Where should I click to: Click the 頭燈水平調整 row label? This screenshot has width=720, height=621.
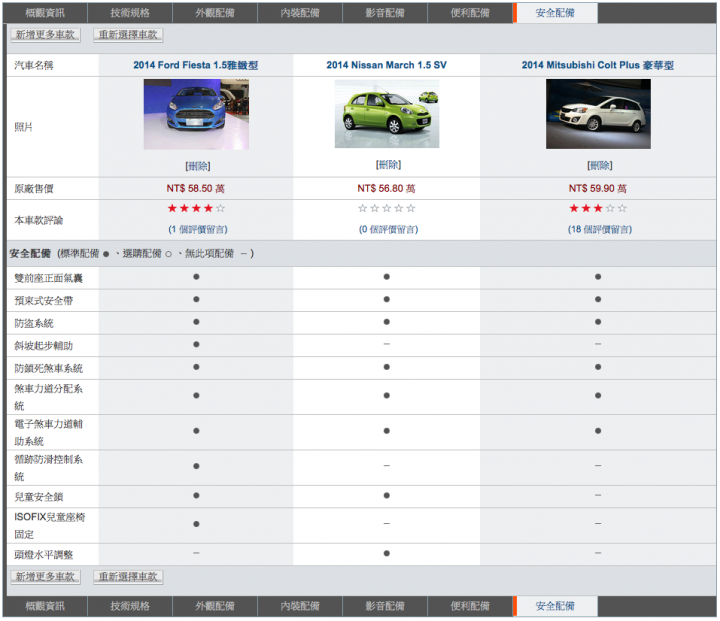click(x=43, y=555)
